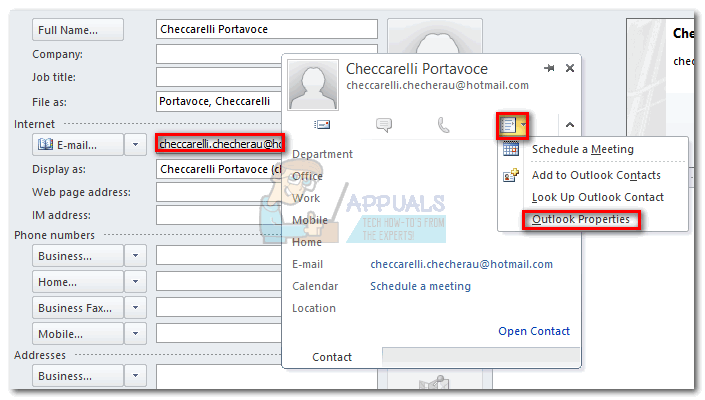Click the Schedule a meeting link
705x400 pixels.
420,286
